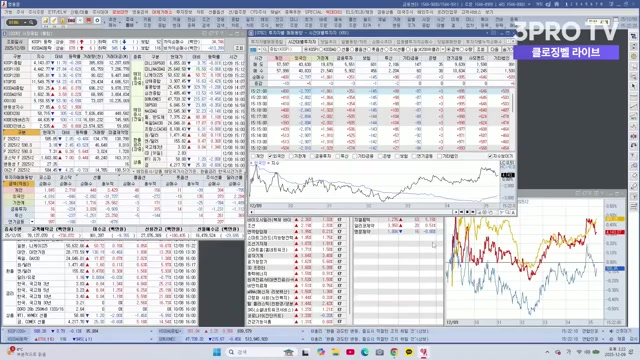This screenshot has width=640, height=360.
Task: Open the SPECIAL menu
Action: coord(313,12)
